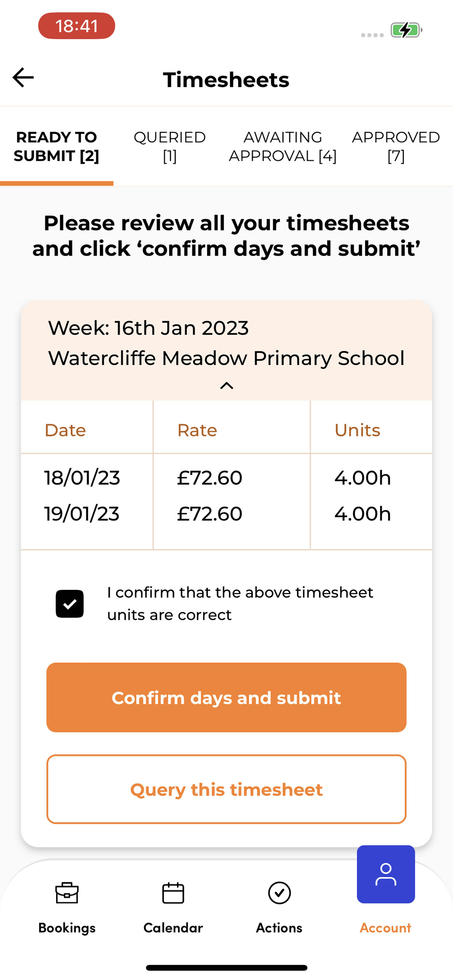Tap the home indicator bar
The height and width of the screenshot is (980, 453).
tap(226, 968)
